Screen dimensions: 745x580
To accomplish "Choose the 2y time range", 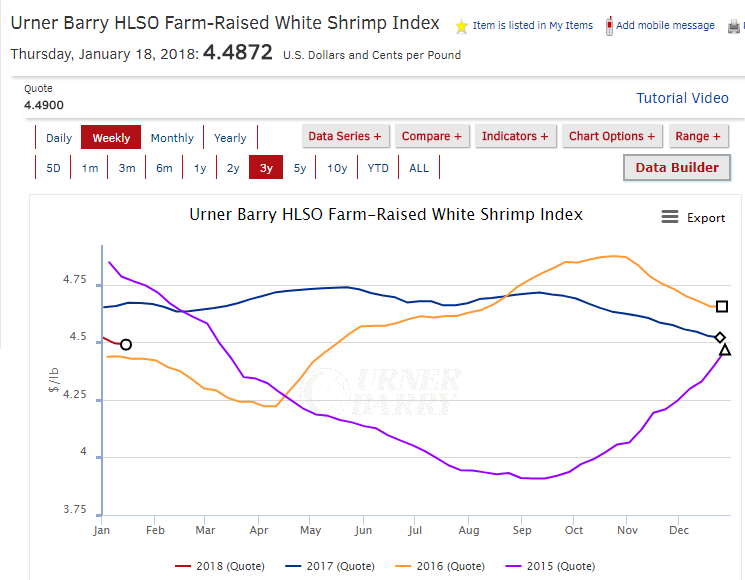I will (x=233, y=168).
